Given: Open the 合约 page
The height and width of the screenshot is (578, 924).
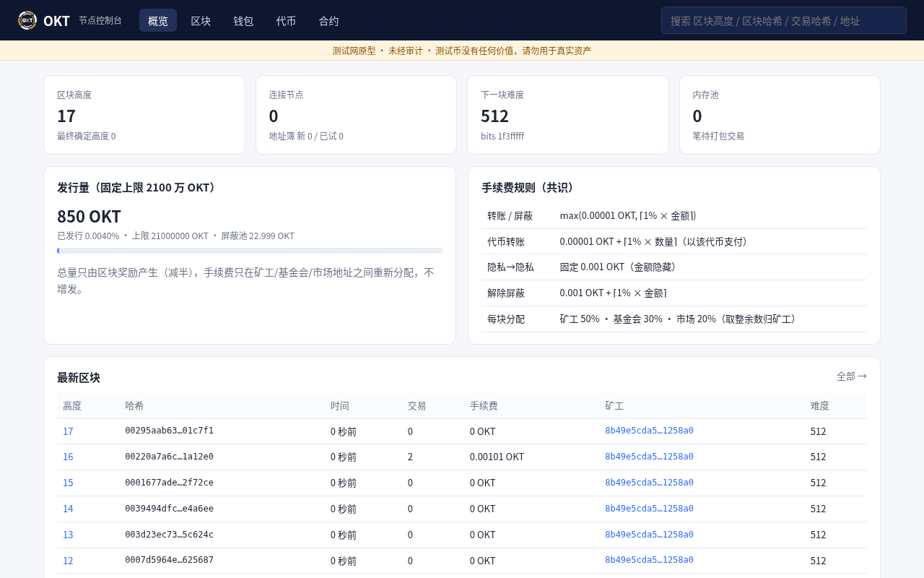Looking at the screenshot, I should tap(329, 20).
